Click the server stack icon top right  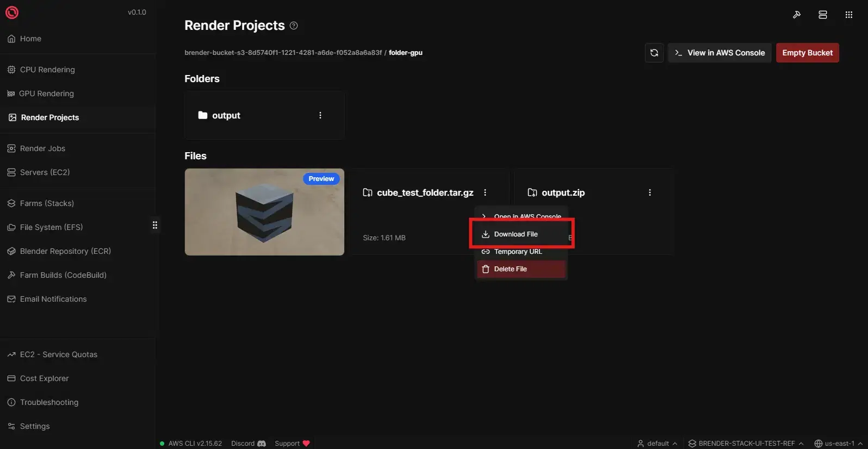point(823,15)
